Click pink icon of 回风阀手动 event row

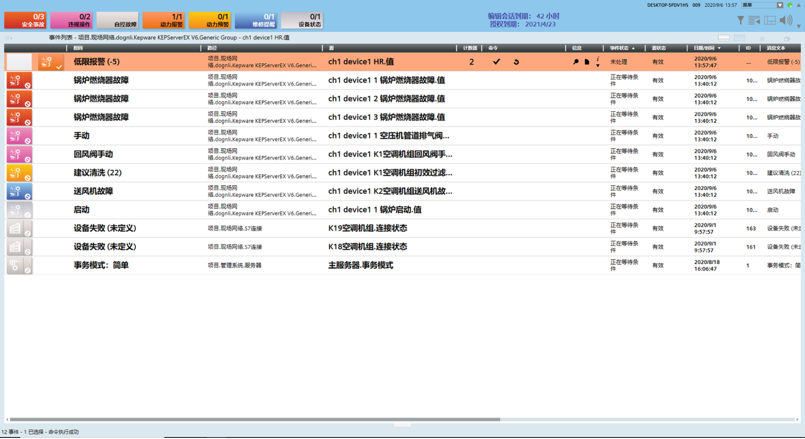pos(19,154)
